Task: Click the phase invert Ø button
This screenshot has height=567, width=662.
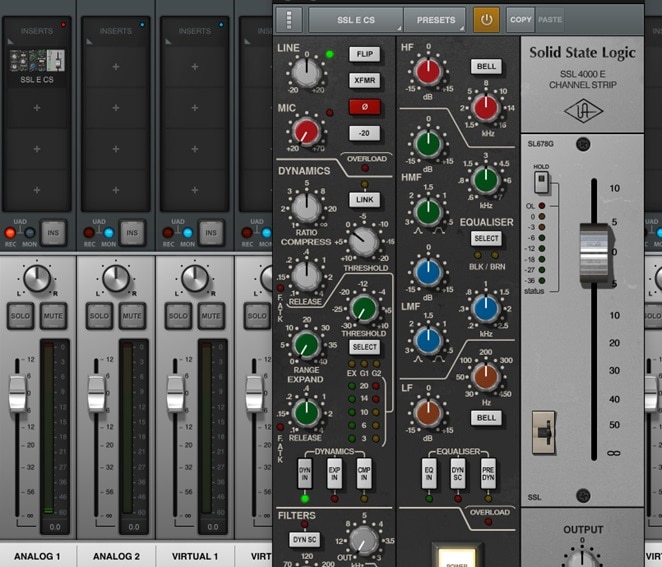Action: point(364,107)
